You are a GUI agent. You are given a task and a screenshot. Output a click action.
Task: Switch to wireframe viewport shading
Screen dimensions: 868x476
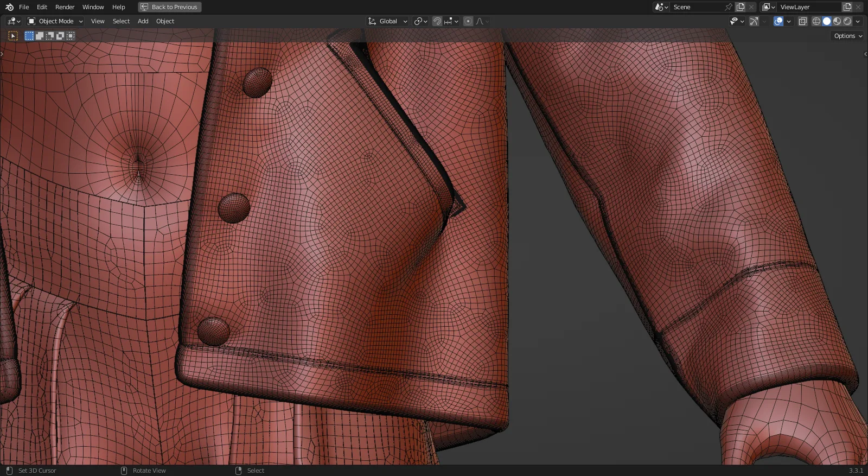[x=816, y=21]
